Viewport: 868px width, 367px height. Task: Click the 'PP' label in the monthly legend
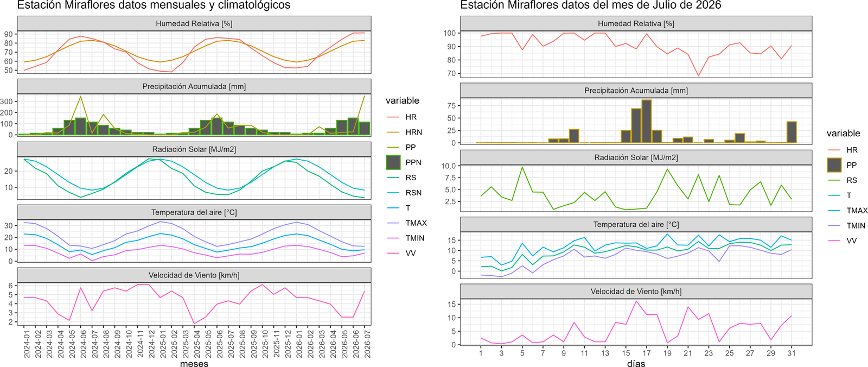[411, 147]
